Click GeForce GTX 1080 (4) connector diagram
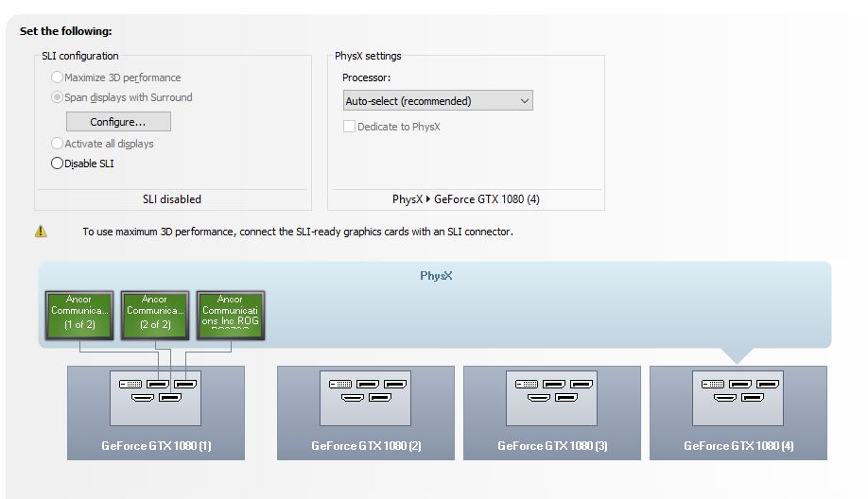Screen dimensions: 868x499 [x=738, y=398]
